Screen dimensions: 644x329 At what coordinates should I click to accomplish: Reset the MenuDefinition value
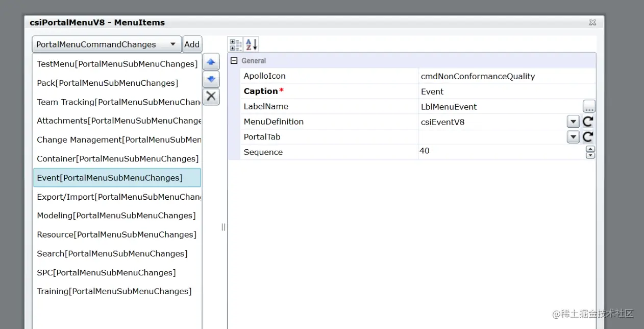click(x=588, y=122)
